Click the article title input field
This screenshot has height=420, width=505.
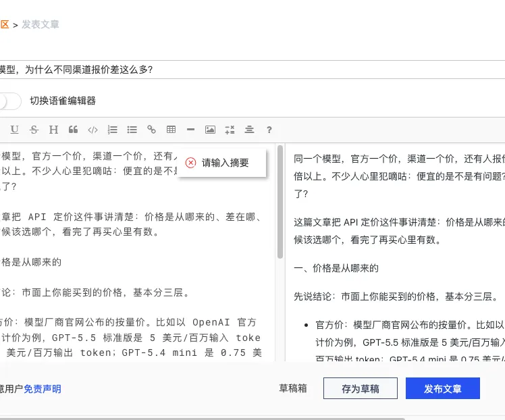pos(252,70)
